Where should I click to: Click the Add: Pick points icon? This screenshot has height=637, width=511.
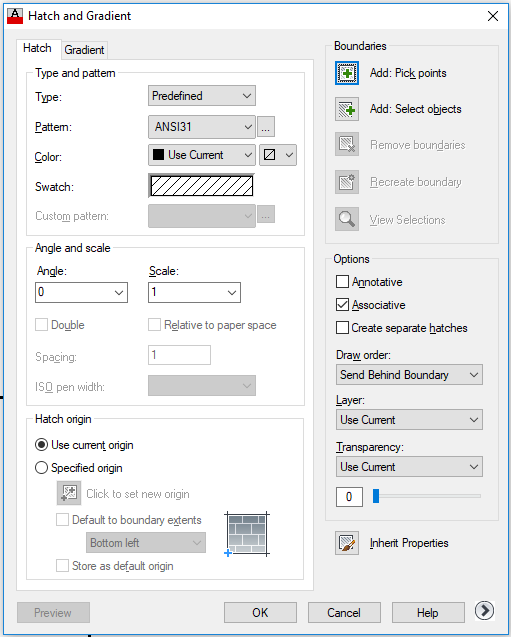click(346, 73)
